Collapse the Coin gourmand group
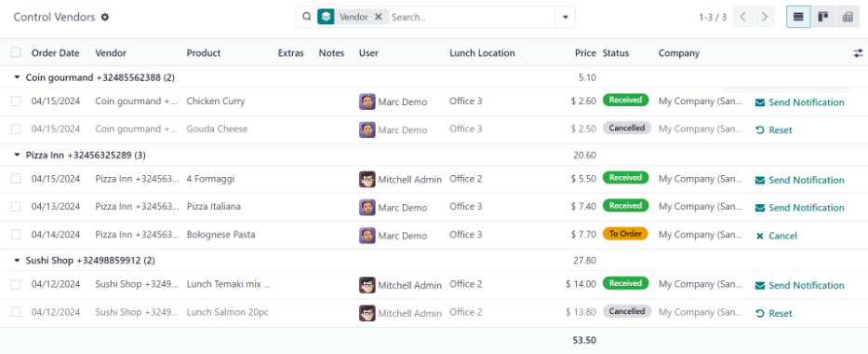The image size is (868, 354). pyautogui.click(x=17, y=77)
